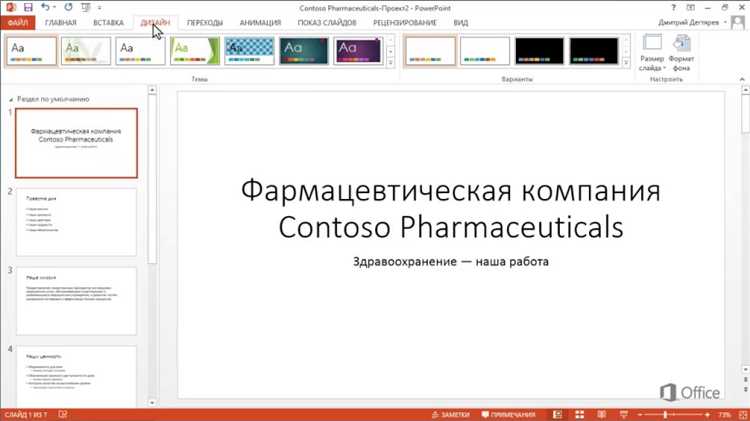Toggle the ПРИМЕЧАНИЯ comments pane
Viewport: 750px width, 421px height.
(508, 415)
